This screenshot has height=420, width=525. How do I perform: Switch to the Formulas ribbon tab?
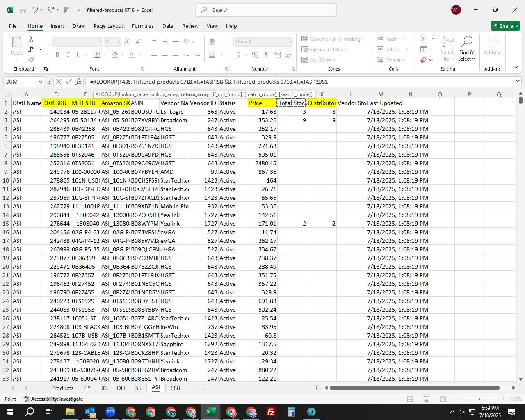[x=143, y=26]
